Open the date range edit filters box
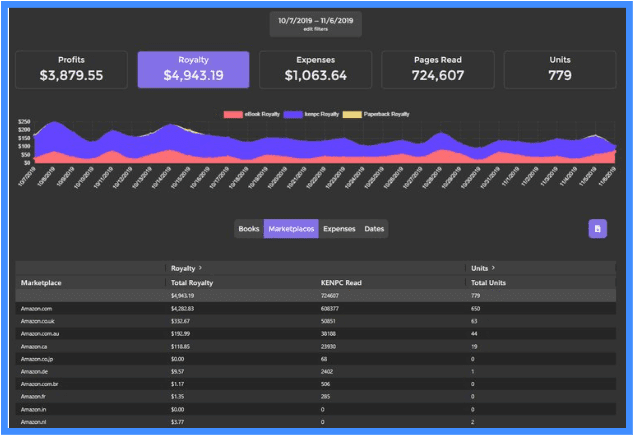Viewport: 634px width, 436px height. click(x=315, y=23)
